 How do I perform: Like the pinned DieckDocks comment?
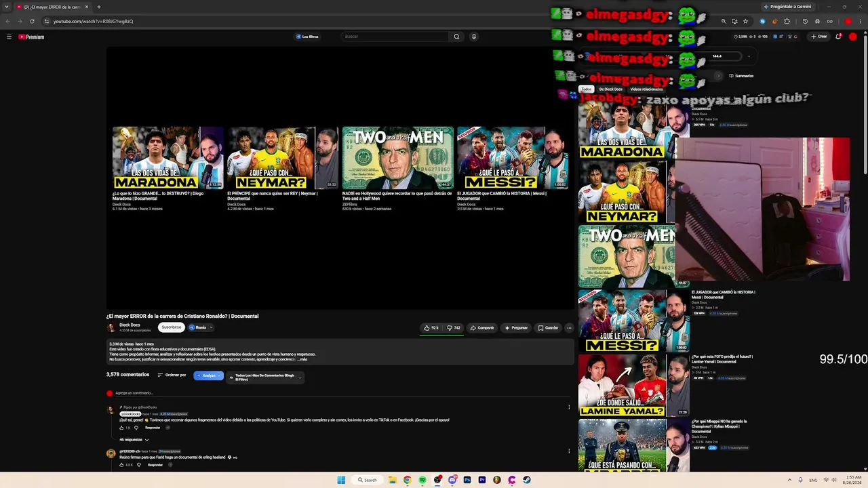coord(122,428)
